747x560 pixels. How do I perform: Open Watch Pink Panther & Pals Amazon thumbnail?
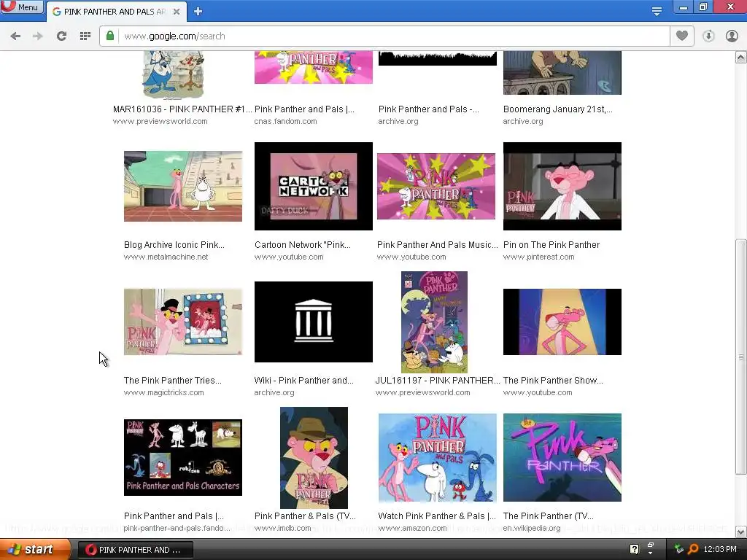click(x=438, y=458)
